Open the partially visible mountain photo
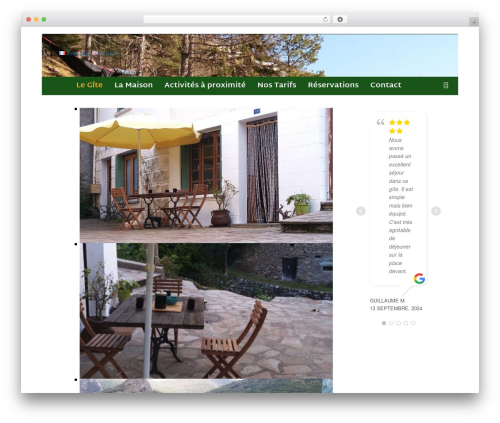 click(206, 386)
